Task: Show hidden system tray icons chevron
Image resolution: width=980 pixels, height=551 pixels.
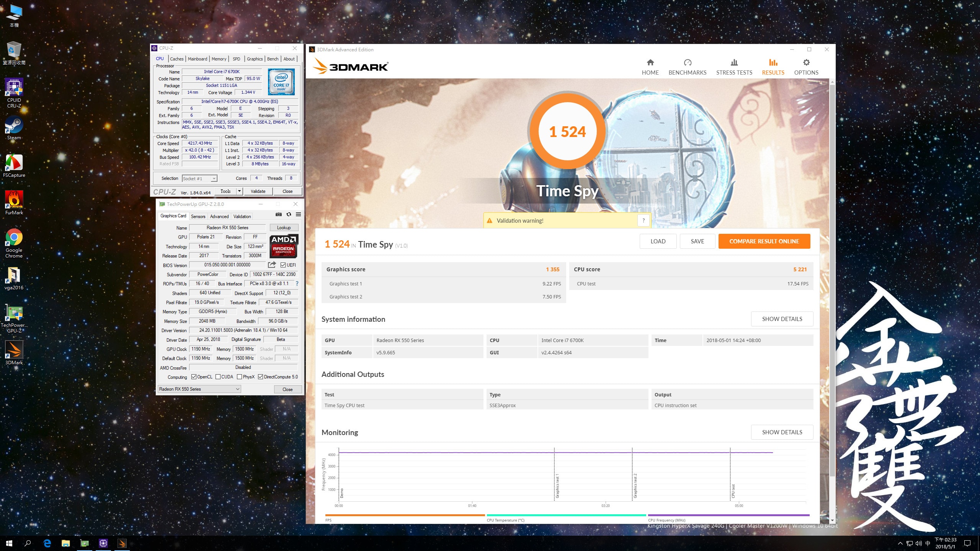Action: 900,543
